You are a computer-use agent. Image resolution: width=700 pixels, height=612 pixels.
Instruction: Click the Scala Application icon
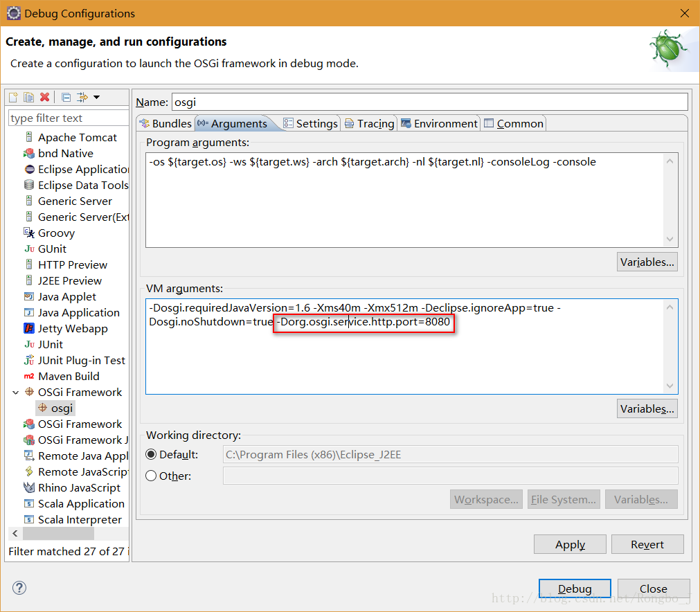[29, 503]
